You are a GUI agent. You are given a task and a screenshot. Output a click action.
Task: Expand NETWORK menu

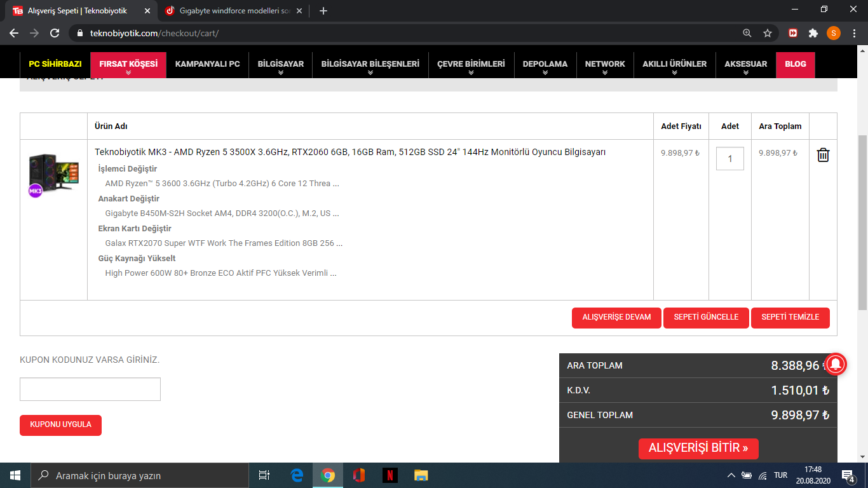[605, 65]
